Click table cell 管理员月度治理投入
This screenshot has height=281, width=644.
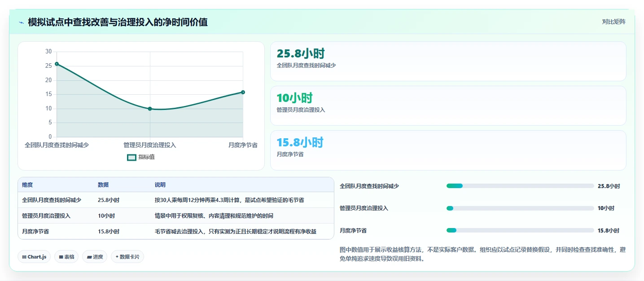(x=46, y=216)
